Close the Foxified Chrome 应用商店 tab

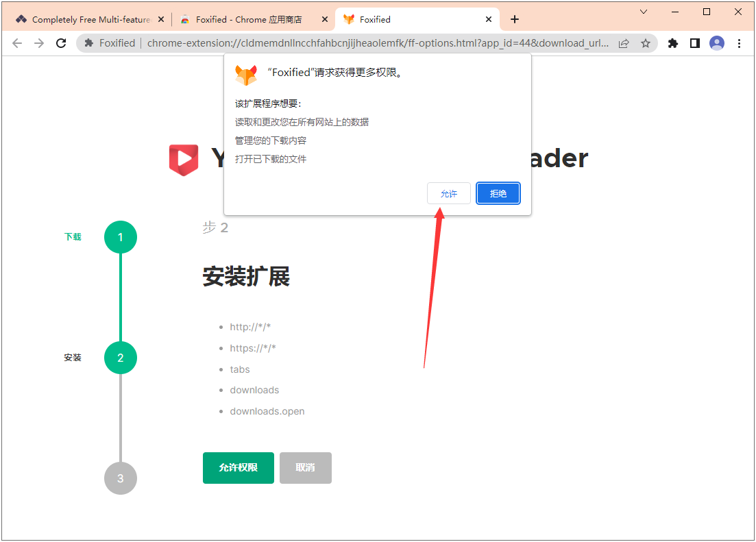pos(325,19)
